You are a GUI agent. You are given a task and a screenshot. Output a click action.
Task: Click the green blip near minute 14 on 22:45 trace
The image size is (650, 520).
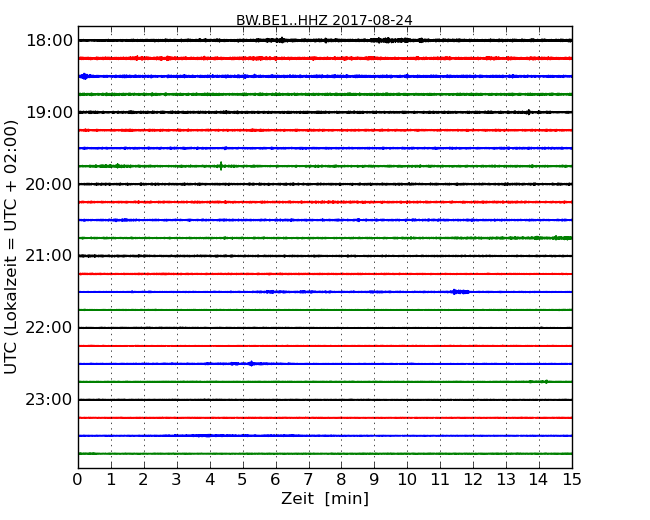point(539,381)
